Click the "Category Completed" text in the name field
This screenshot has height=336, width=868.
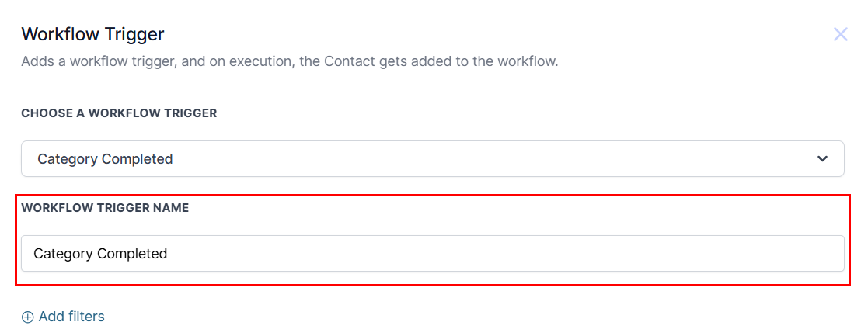click(100, 254)
